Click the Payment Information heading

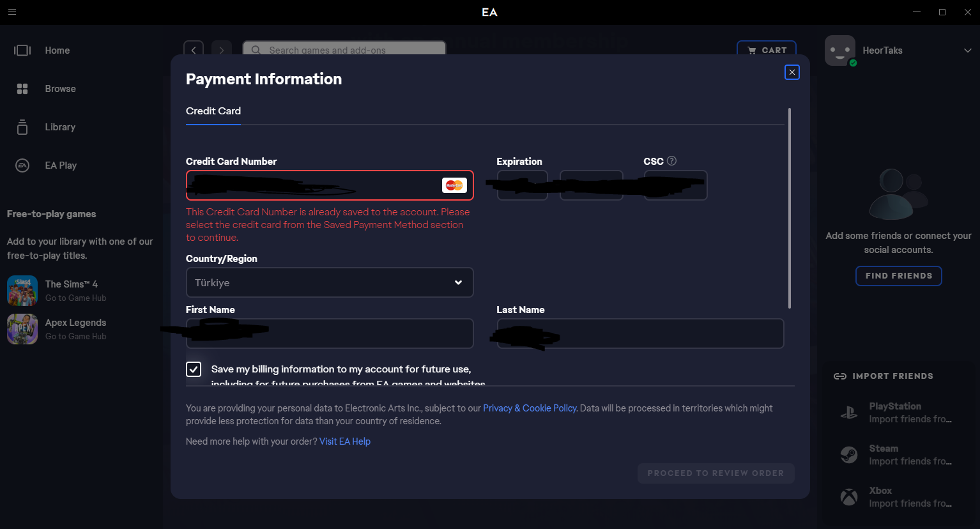(x=264, y=79)
